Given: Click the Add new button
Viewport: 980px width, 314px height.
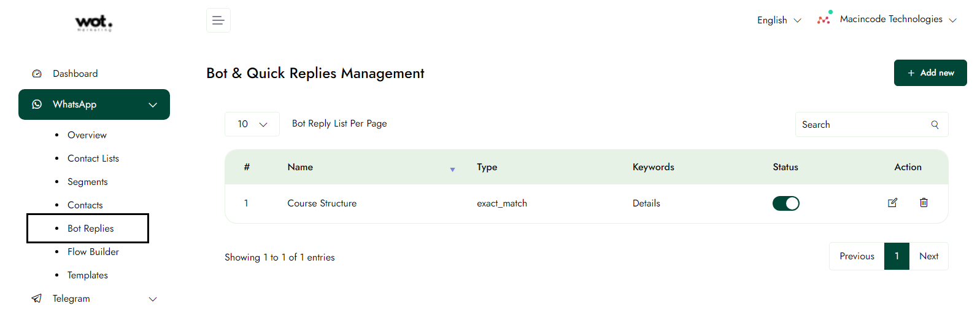Looking at the screenshot, I should pos(930,73).
